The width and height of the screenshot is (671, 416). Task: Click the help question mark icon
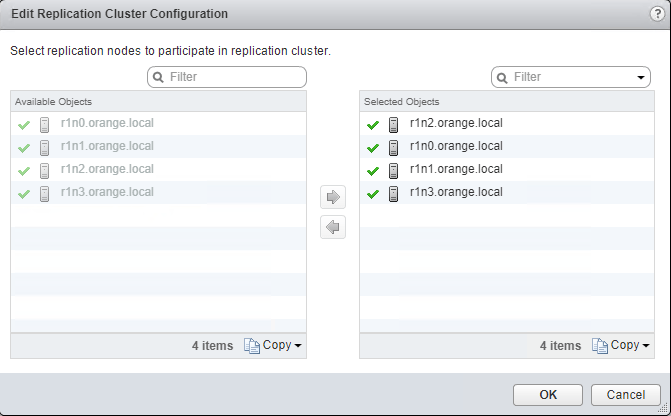(x=656, y=14)
